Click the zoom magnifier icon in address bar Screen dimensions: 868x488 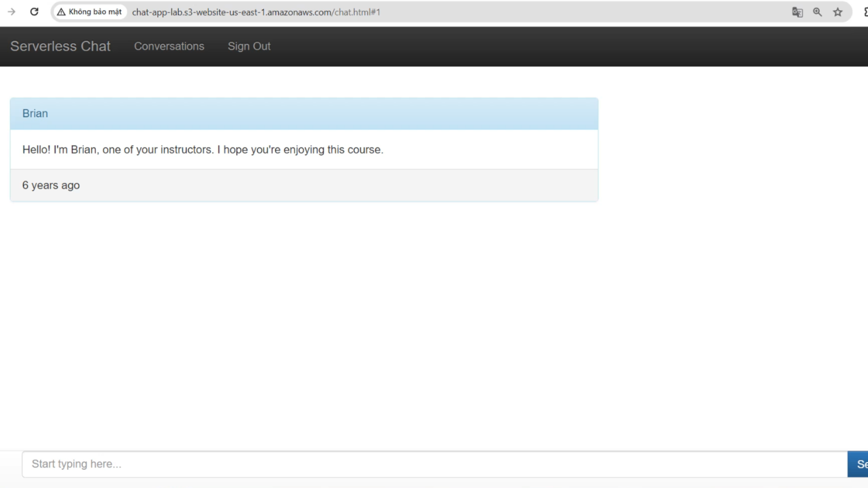tap(817, 12)
